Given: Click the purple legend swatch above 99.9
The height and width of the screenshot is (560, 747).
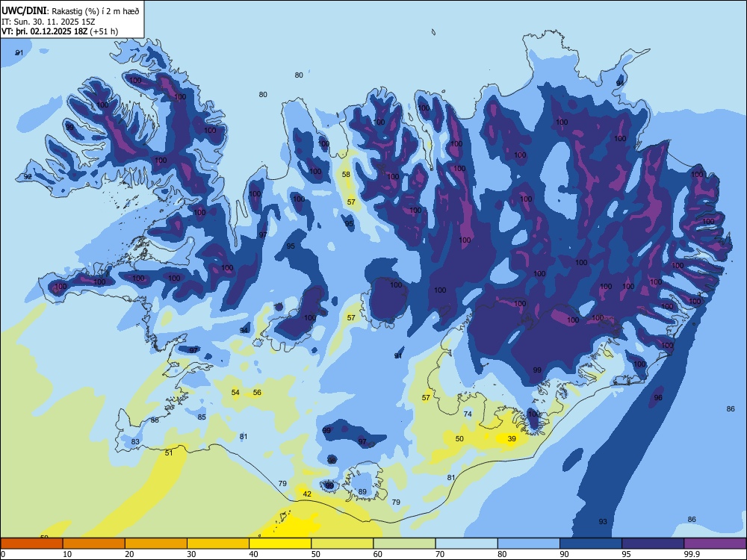Looking at the screenshot, I should (715, 544).
